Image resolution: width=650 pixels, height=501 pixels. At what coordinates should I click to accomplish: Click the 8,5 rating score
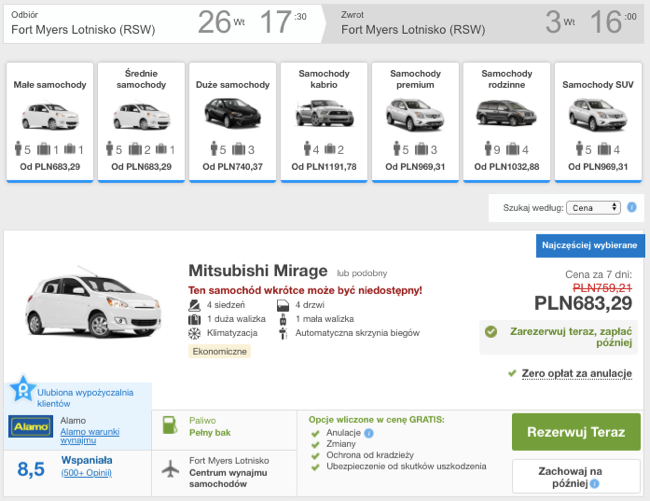[31, 470]
